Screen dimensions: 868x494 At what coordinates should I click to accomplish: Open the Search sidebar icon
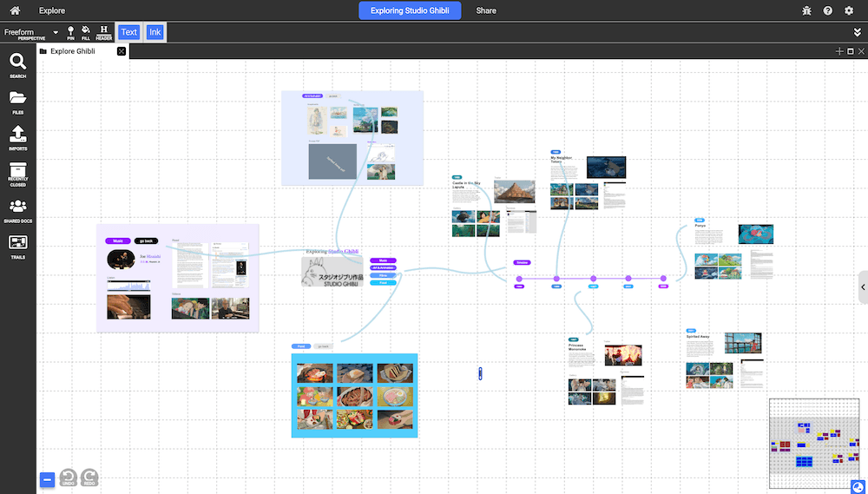(17, 66)
